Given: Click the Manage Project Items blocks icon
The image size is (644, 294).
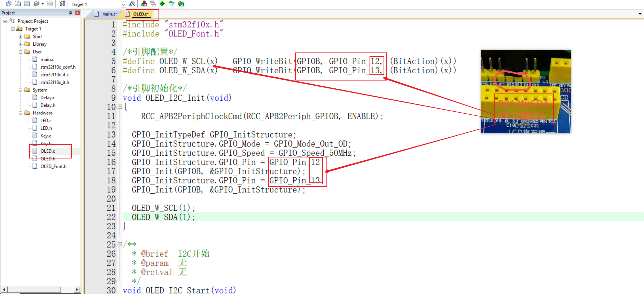Looking at the screenshot, I should point(144,4).
